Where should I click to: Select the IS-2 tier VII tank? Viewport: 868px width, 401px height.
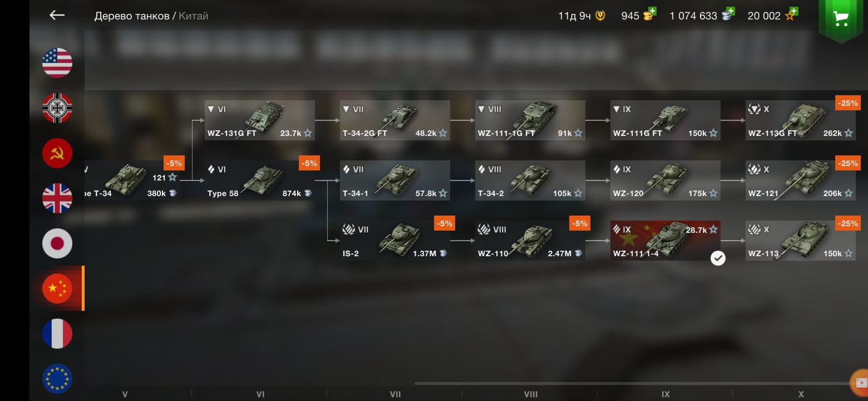coord(395,241)
